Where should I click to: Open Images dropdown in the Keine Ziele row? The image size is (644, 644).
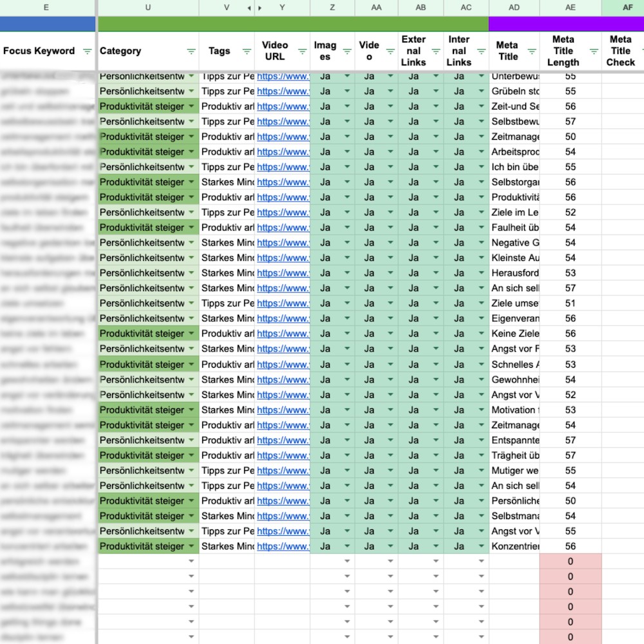[x=347, y=334]
